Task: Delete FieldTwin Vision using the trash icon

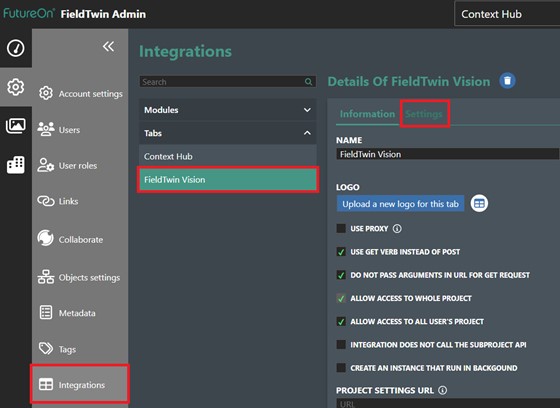Action: (507, 81)
